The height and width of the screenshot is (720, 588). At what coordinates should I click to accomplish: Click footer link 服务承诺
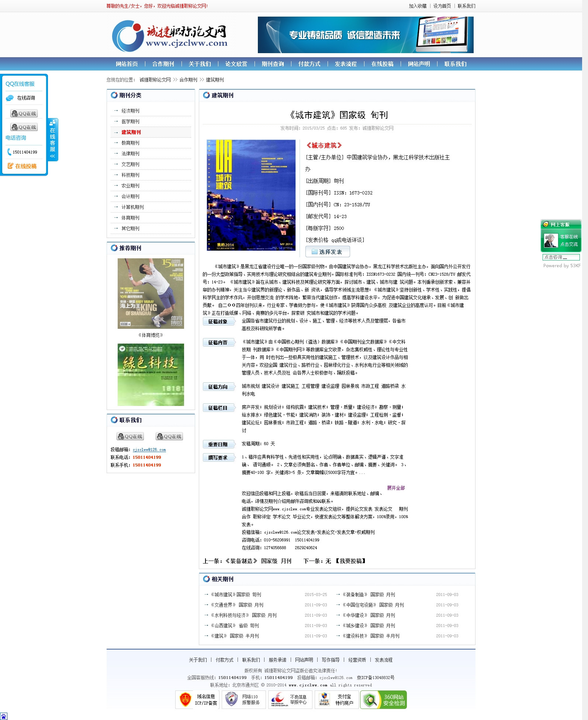pos(277,660)
